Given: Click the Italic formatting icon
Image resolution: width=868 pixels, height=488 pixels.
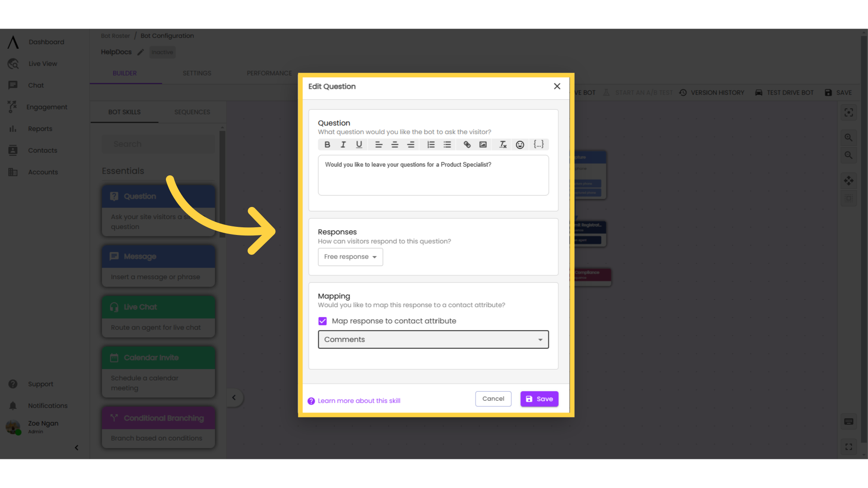Looking at the screenshot, I should click(x=344, y=145).
